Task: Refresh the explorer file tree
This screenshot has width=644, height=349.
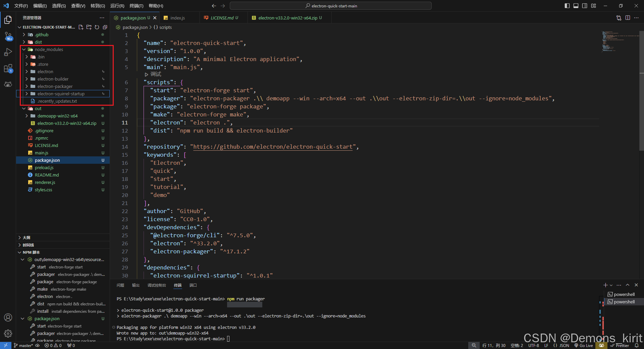Action: (x=97, y=27)
